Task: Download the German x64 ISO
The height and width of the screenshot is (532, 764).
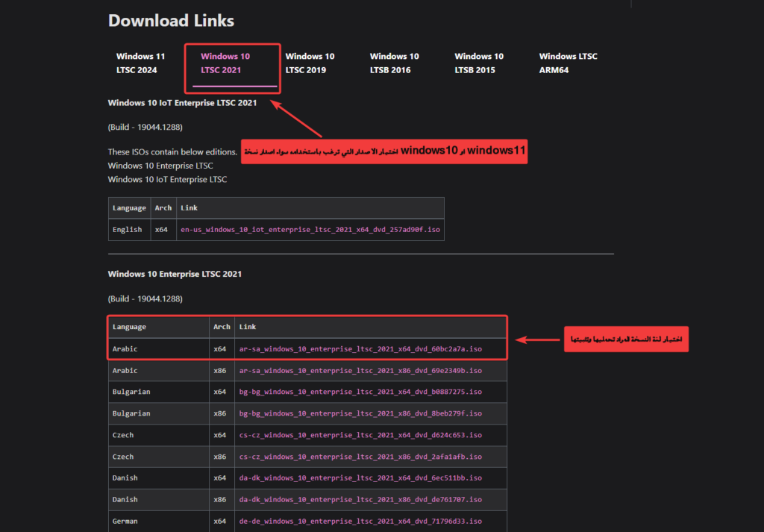Action: coord(360,522)
